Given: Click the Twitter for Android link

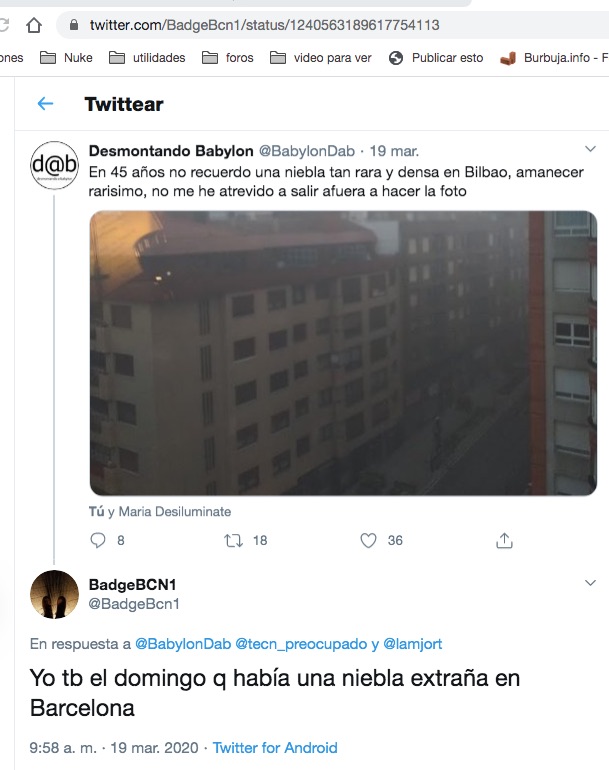Looking at the screenshot, I should pyautogui.click(x=275, y=748).
